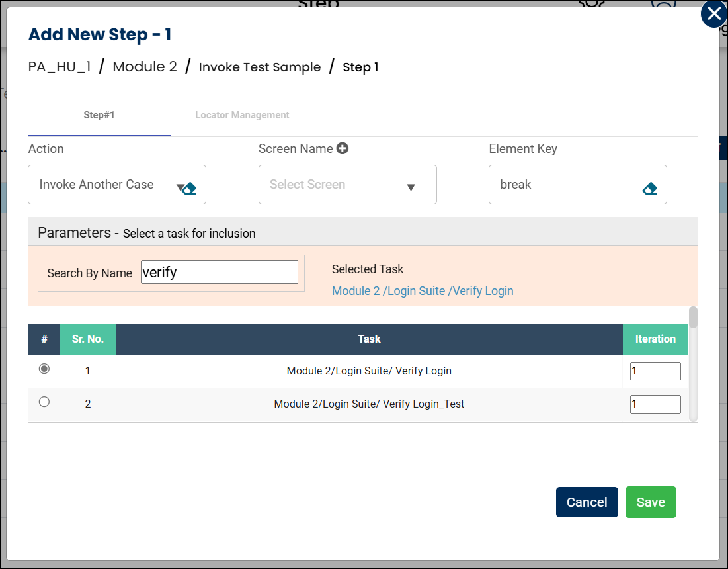Click iteration field for Verify Login_Test row
728x569 pixels.
(655, 404)
